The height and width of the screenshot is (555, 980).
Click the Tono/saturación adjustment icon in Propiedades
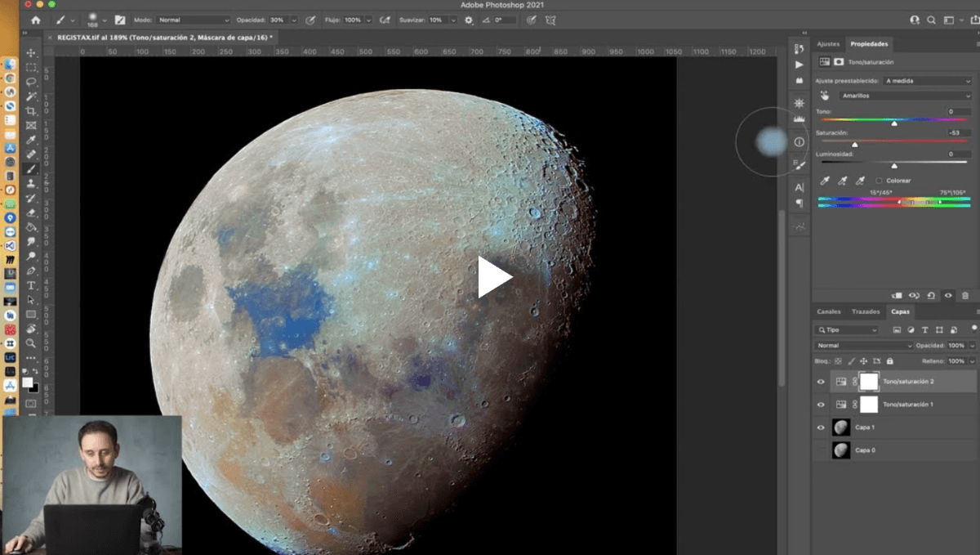826,62
